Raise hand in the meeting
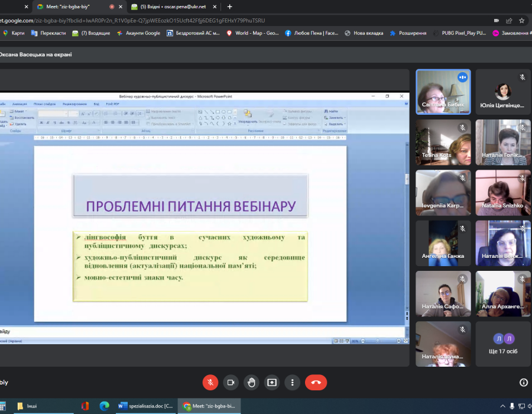 tap(251, 382)
